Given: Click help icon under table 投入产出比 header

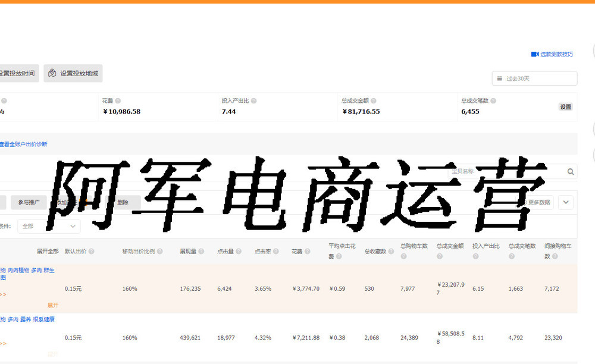Looking at the screenshot, I should pyautogui.click(x=476, y=256).
